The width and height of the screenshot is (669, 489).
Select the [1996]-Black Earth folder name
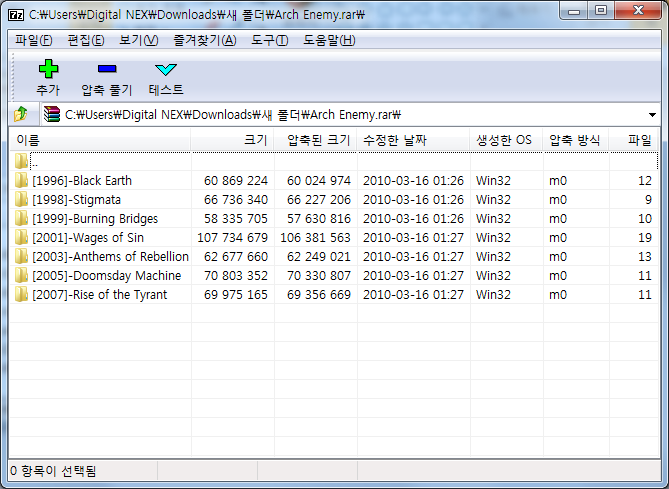coord(82,180)
